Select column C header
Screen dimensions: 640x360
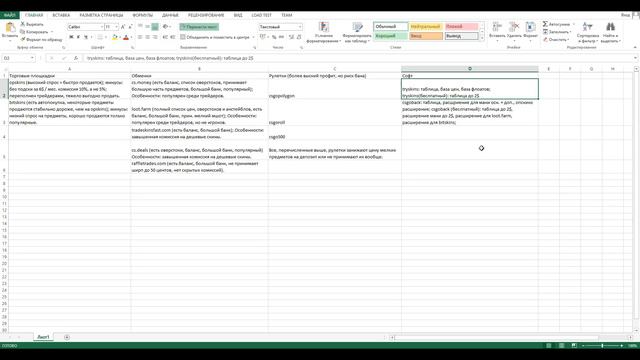point(335,69)
